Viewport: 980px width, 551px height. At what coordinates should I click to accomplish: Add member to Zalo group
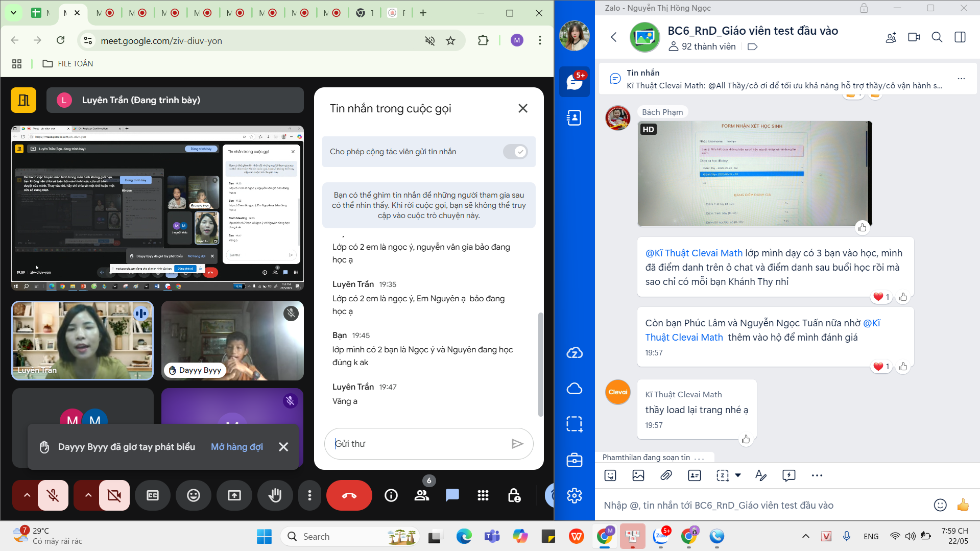pos(891,37)
